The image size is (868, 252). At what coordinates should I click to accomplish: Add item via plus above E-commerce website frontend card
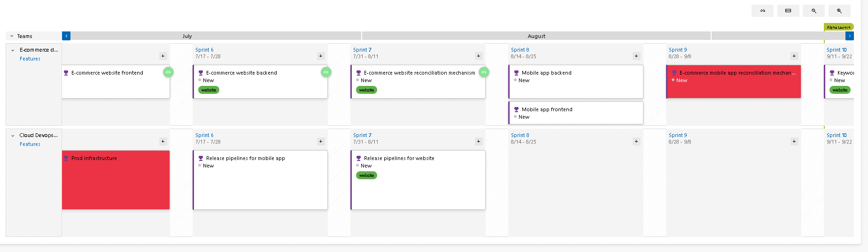point(163,56)
